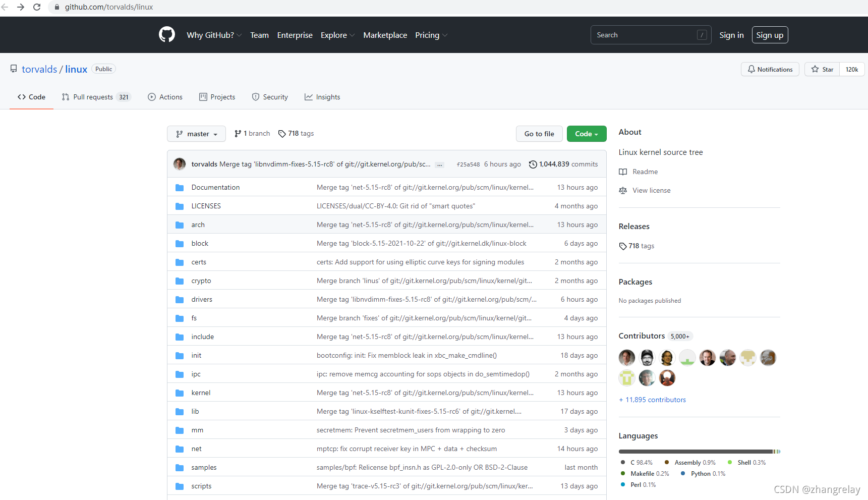This screenshot has height=500, width=868.
Task: Open the master branch dropdown
Action: click(x=196, y=134)
